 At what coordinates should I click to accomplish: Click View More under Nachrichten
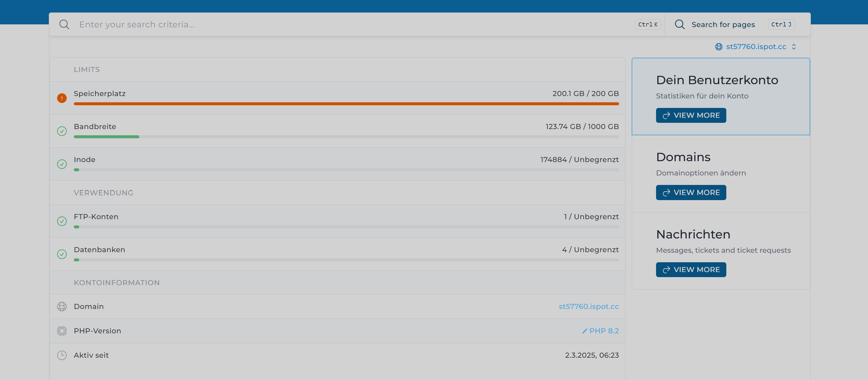tap(691, 270)
